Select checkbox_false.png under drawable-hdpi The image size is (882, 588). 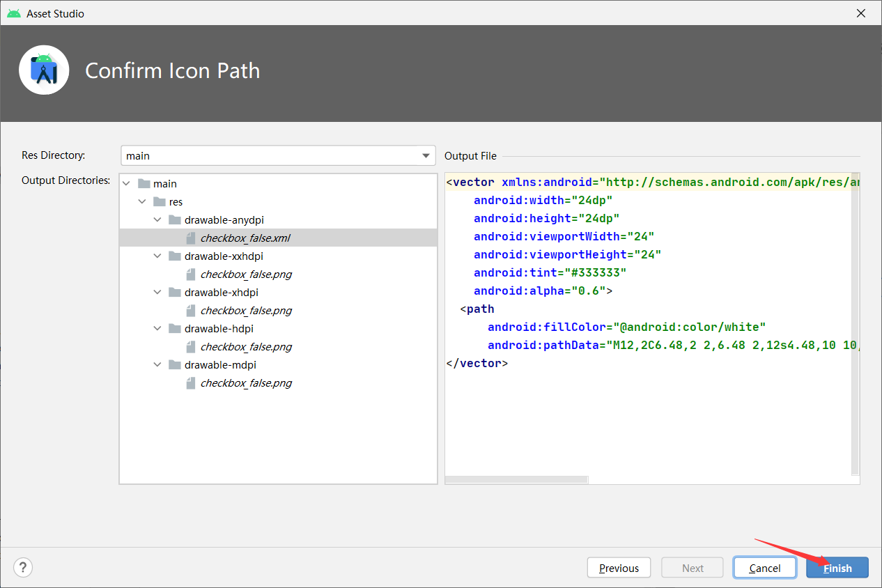[245, 347]
